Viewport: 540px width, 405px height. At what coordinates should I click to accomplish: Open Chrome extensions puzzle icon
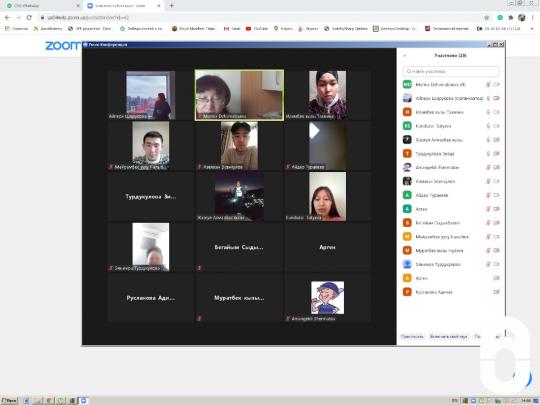point(511,18)
